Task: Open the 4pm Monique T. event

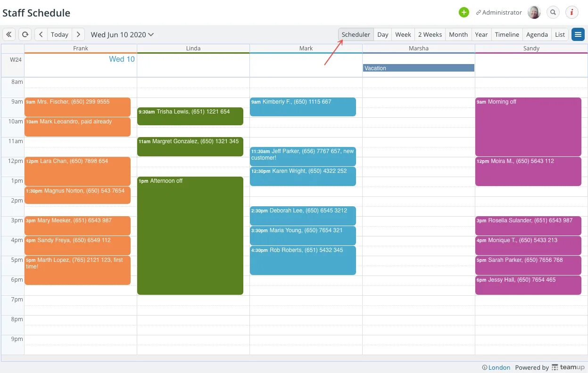Action: coord(528,245)
